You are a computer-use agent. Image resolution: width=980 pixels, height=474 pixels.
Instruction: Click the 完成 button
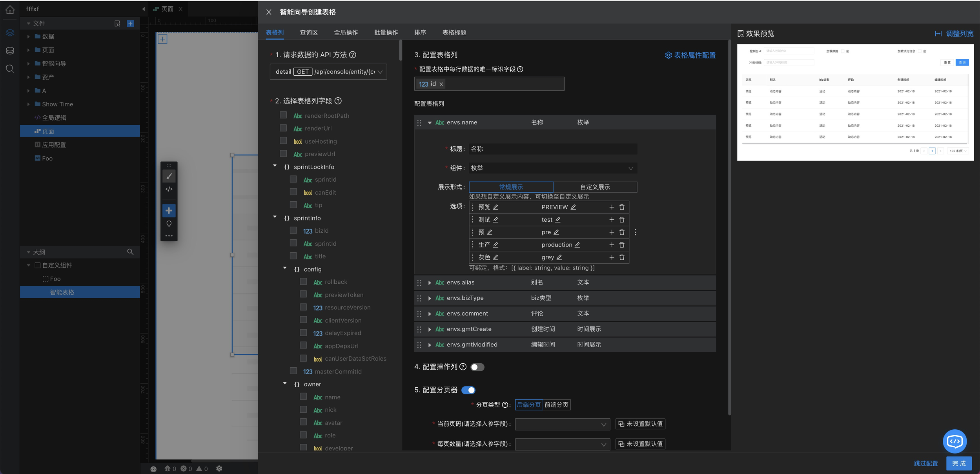click(959, 463)
